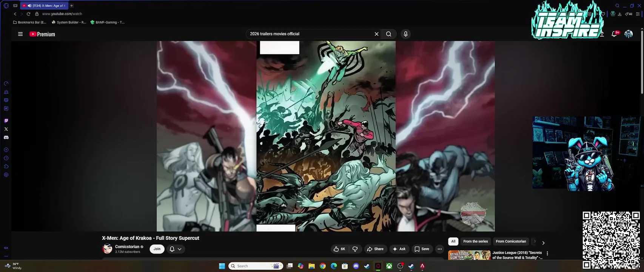Reload the current page
The width and height of the screenshot is (644, 272).
[28, 14]
